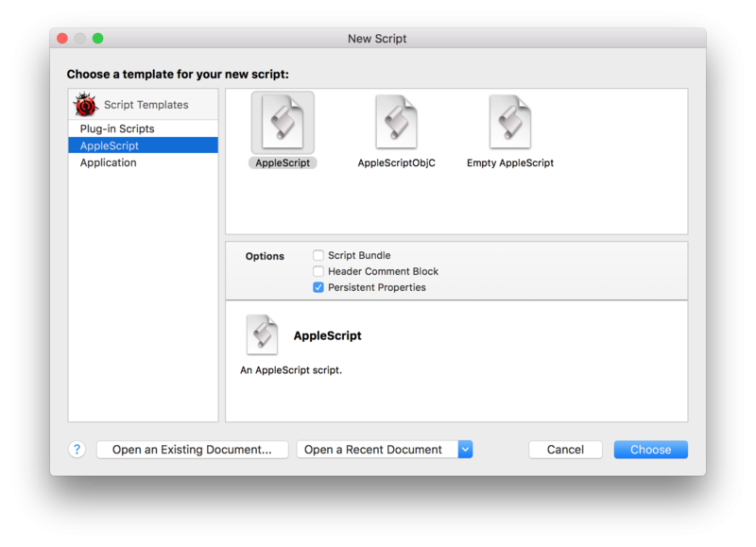Select Plug-in Scripts in the sidebar
Screen dimensions: 756x547
coord(144,128)
